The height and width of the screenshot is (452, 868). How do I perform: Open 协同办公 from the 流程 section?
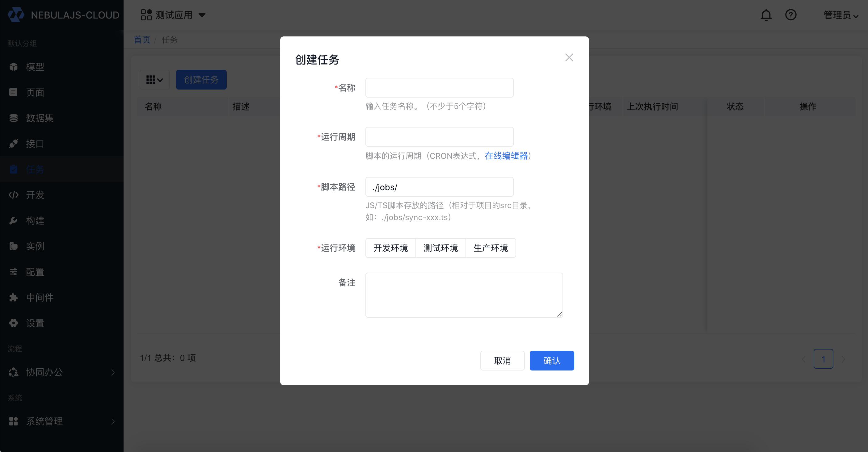pos(44,372)
